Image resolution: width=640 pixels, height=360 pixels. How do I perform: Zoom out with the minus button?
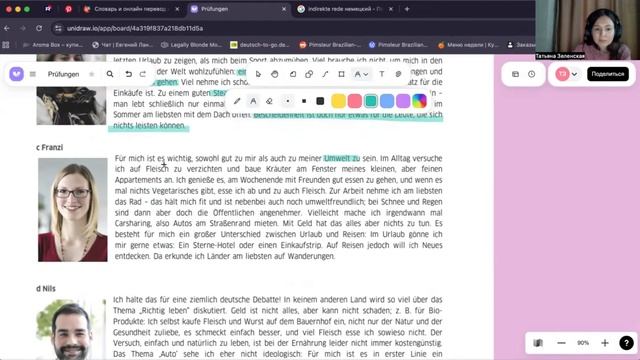562,343
